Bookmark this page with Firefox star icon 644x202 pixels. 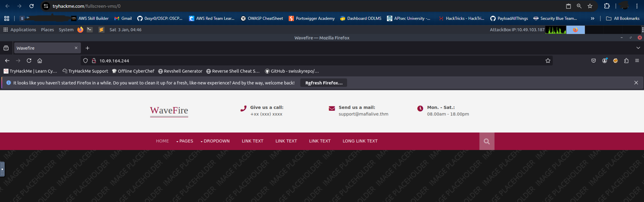coord(548,61)
